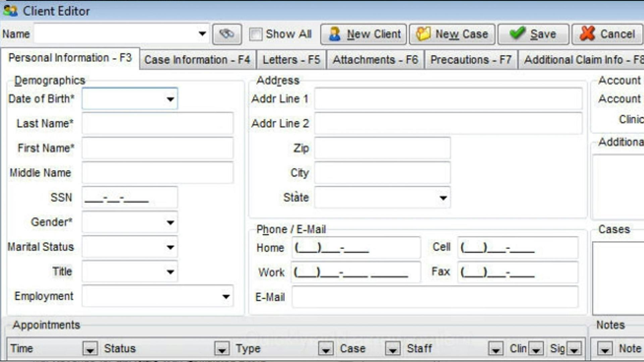Click the Case column filter arrow icon

click(392, 349)
